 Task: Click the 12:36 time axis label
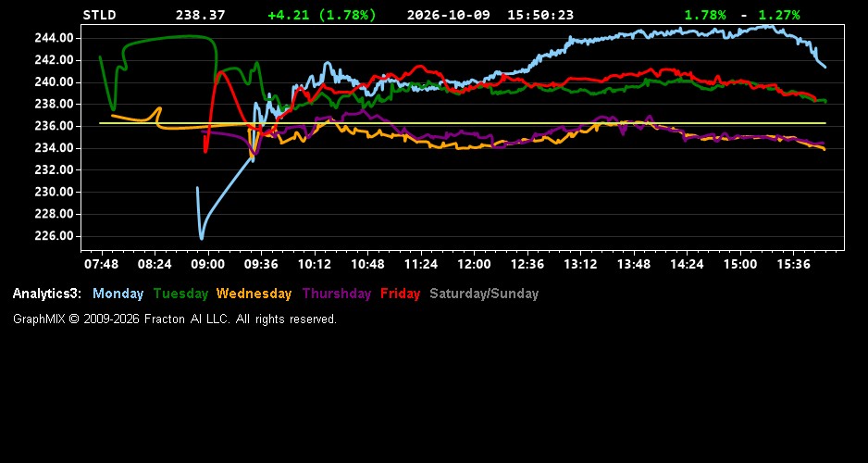click(x=527, y=265)
